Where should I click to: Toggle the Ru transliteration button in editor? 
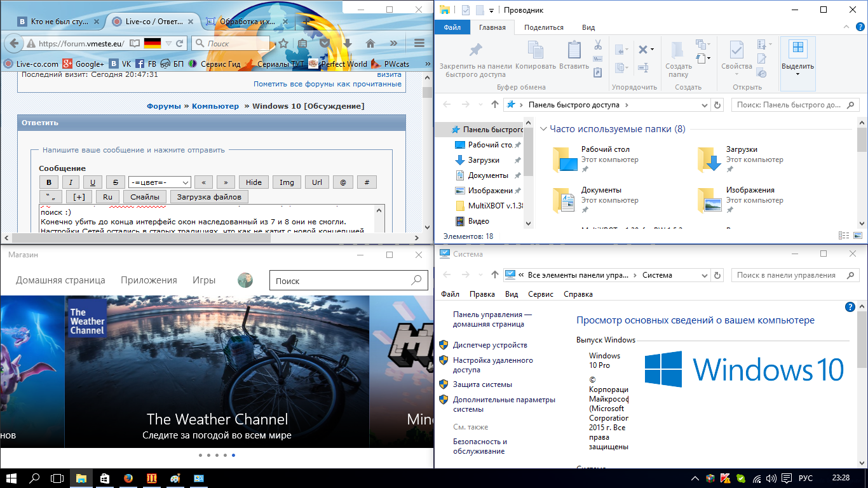tap(107, 197)
